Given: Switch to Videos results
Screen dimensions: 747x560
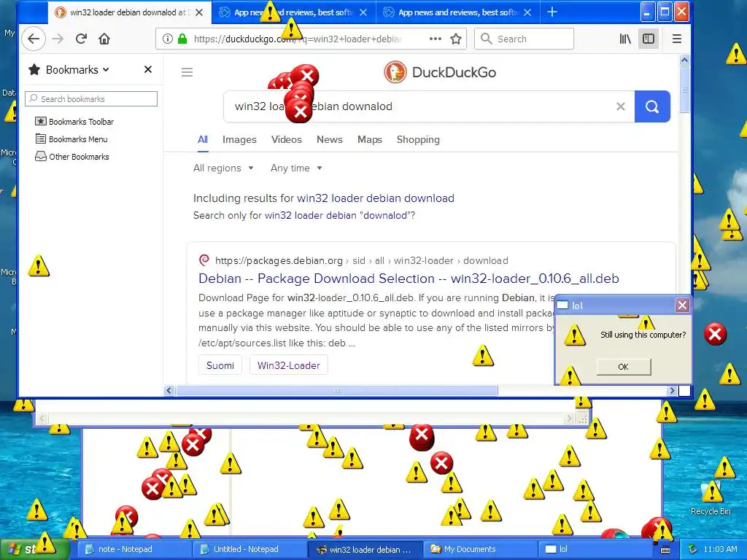Looking at the screenshot, I should tap(286, 139).
